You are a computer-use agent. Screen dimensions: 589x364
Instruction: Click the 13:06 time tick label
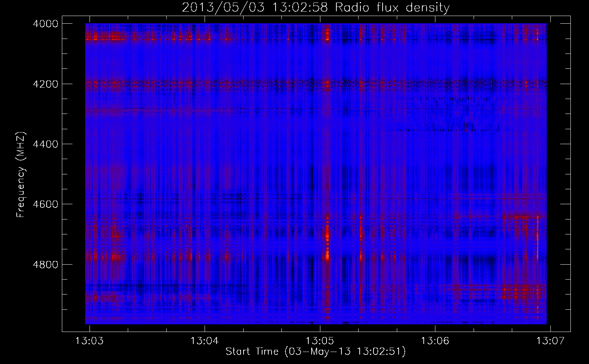[x=435, y=341]
